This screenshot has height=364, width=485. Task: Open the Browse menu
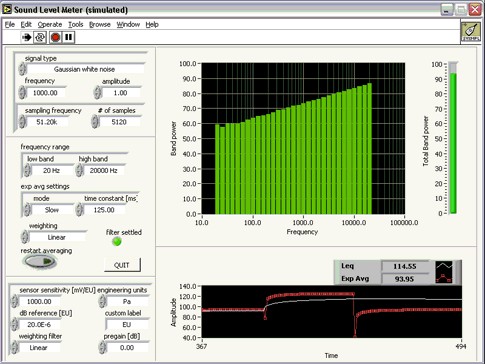pos(100,24)
